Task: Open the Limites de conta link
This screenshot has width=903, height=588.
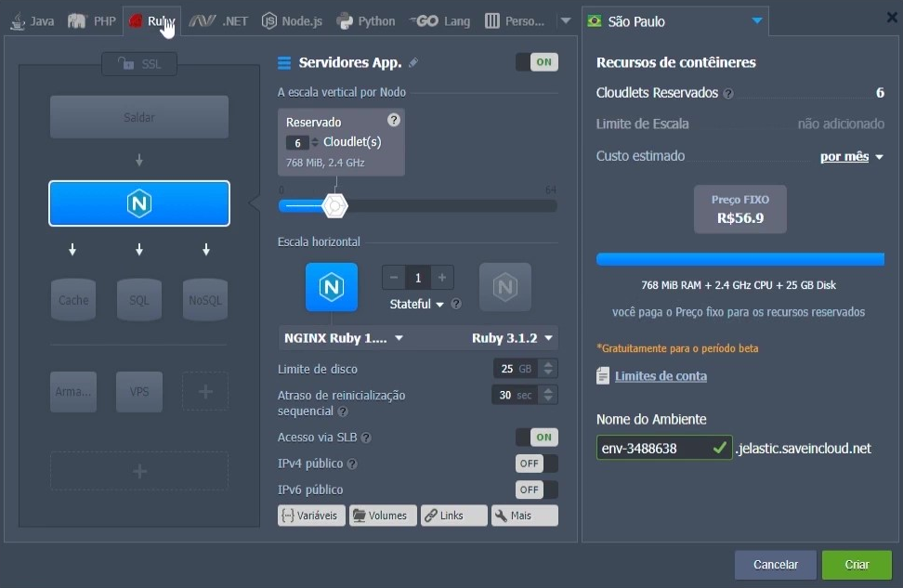Action: coord(661,376)
